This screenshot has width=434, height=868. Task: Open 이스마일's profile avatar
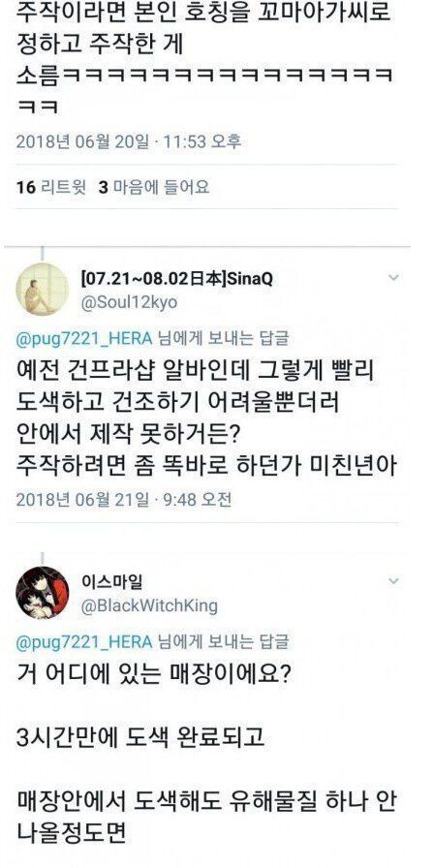coord(42,592)
